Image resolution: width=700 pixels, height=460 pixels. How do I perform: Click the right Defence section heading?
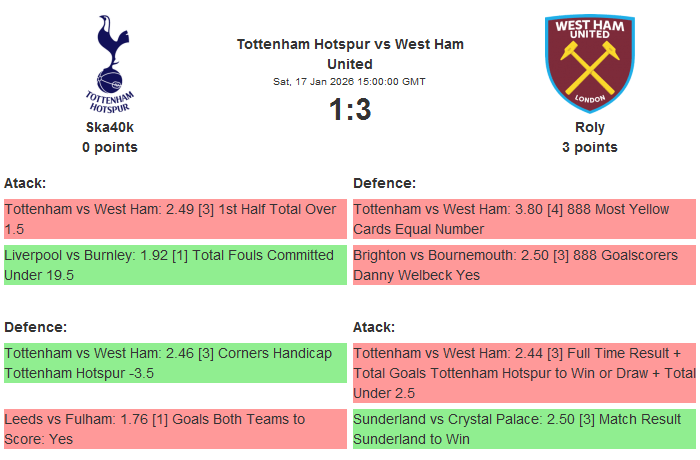384,183
